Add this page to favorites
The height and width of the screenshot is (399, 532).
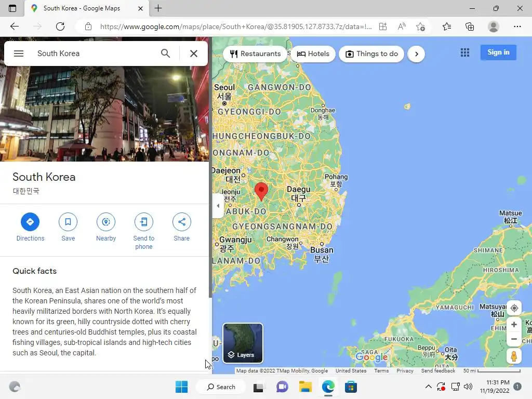click(420, 26)
